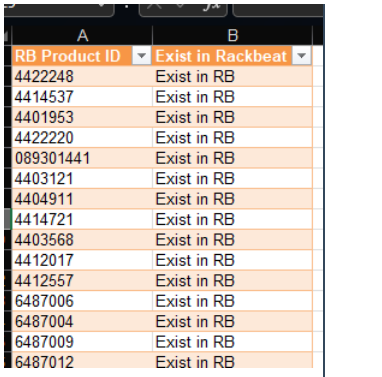Click Exist in RB next to 4403568
Screen dimensions: 382x377
tap(232, 240)
